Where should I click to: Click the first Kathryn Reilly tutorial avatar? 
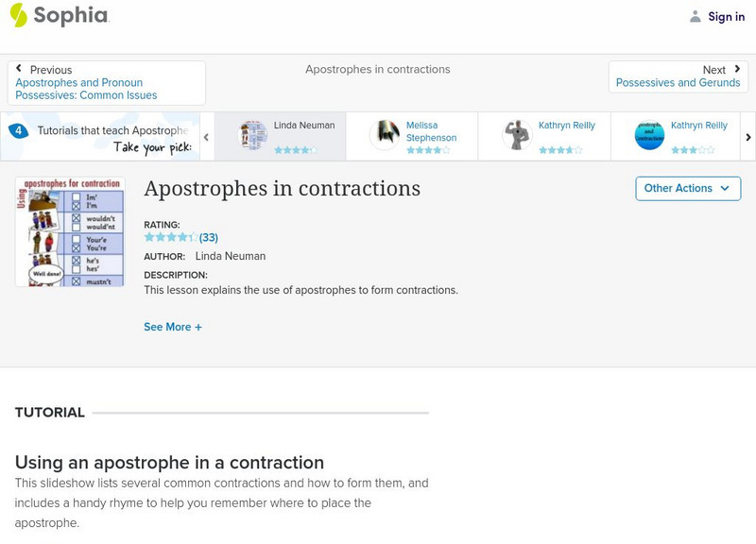pyautogui.click(x=517, y=135)
